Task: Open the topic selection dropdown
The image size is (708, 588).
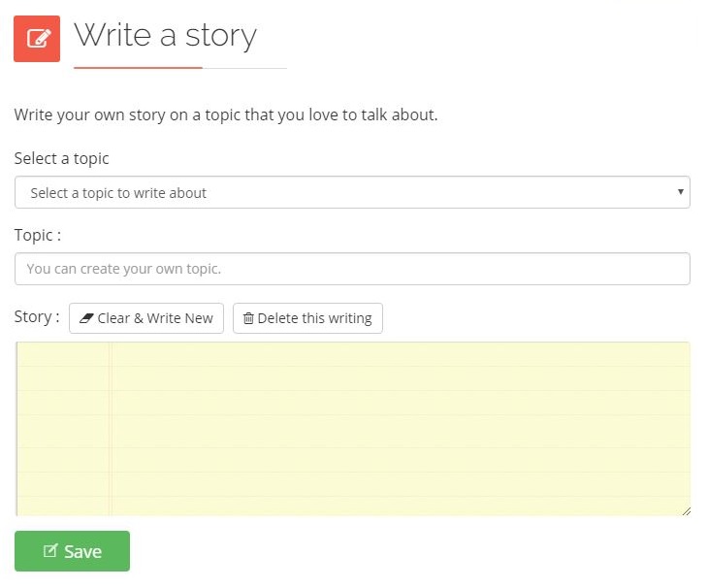Action: 352,192
